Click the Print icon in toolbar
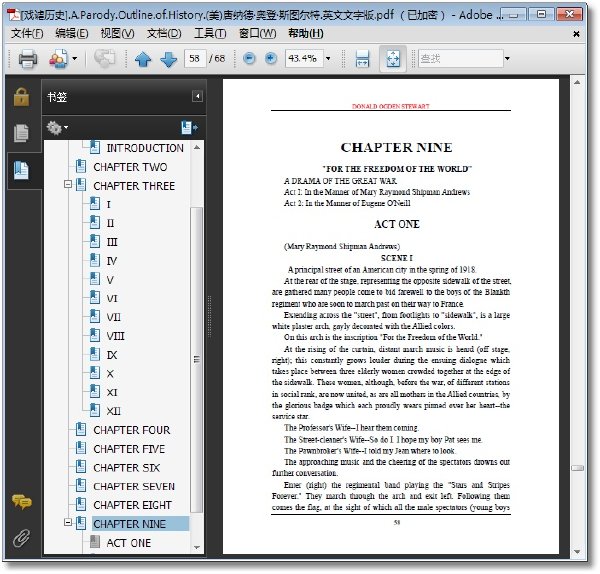Screen dimensions: 600x574 pos(28,59)
